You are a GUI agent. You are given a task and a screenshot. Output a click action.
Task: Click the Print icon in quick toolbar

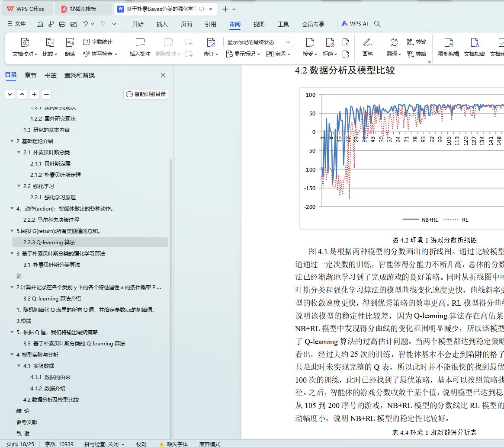(62, 24)
